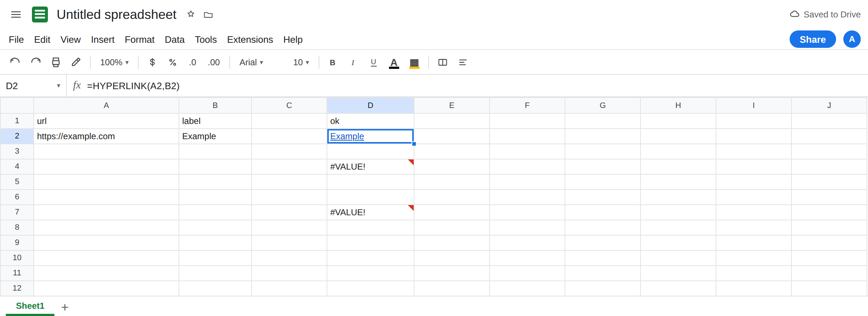The height and width of the screenshot is (316, 868).
Task: Select row 2 header
Action: point(17,136)
